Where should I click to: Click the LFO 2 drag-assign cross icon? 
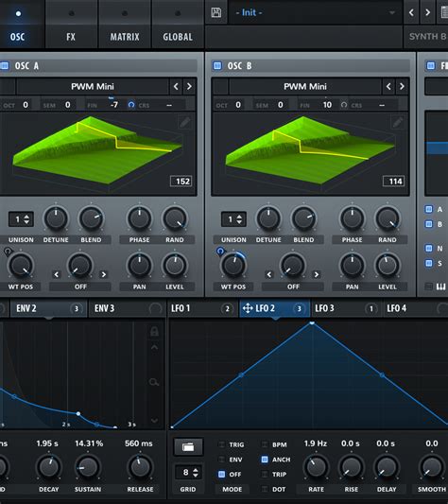[x=248, y=308]
